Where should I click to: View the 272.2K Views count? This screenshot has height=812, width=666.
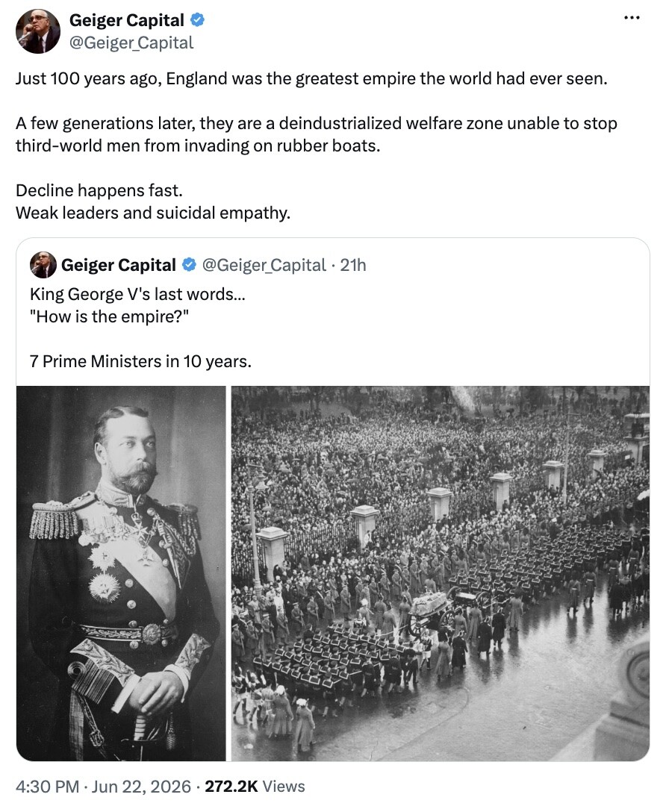pyautogui.click(x=255, y=787)
